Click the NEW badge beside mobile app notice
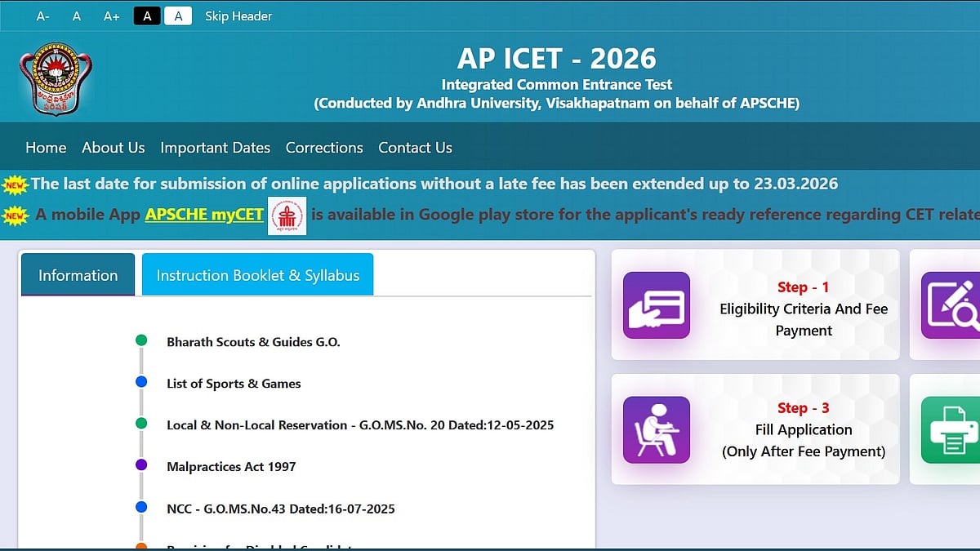This screenshot has height=551, width=980. pos(16,216)
